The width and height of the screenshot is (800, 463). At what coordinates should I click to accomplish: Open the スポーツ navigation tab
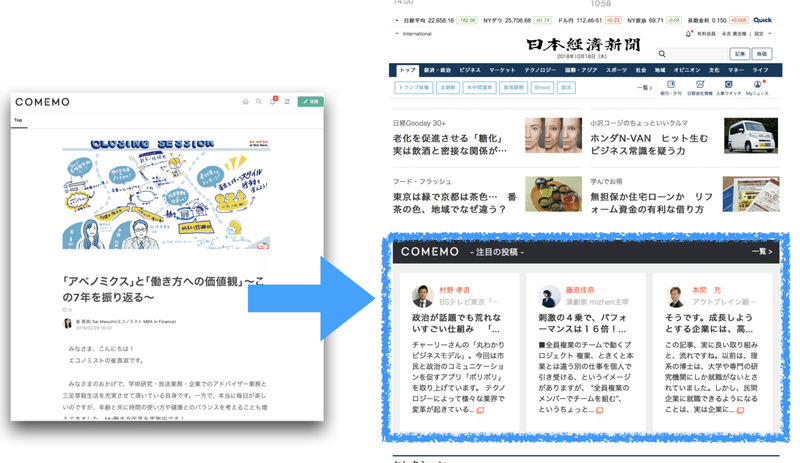(x=616, y=70)
